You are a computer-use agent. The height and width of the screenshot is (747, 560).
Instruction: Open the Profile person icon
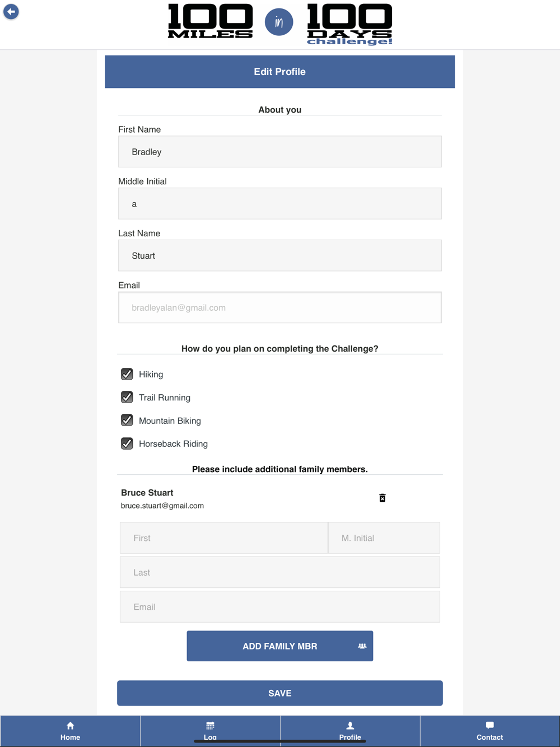(x=350, y=726)
